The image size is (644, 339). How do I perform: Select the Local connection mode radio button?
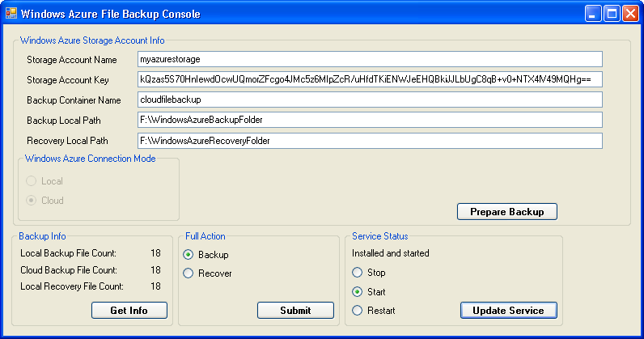coord(32,180)
